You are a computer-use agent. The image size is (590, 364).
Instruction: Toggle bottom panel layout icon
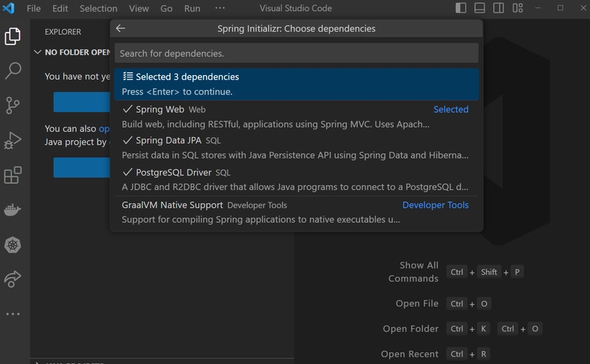pos(479,8)
